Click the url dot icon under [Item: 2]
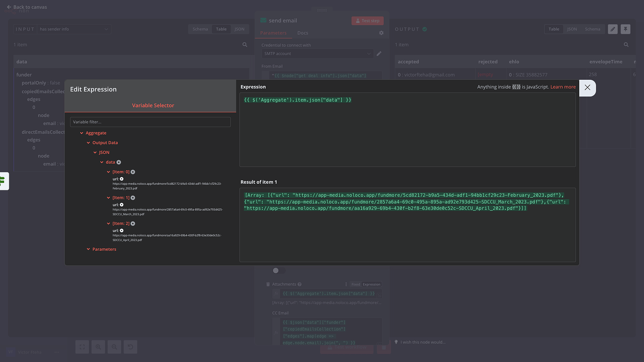The image size is (644, 362). coord(122,230)
